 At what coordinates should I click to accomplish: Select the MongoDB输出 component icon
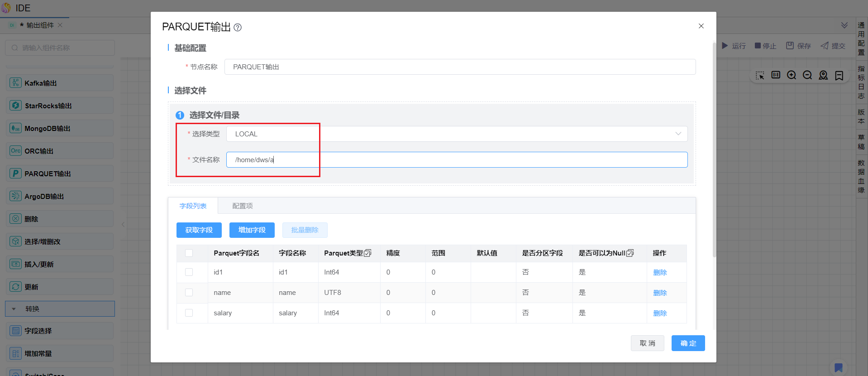pos(16,128)
